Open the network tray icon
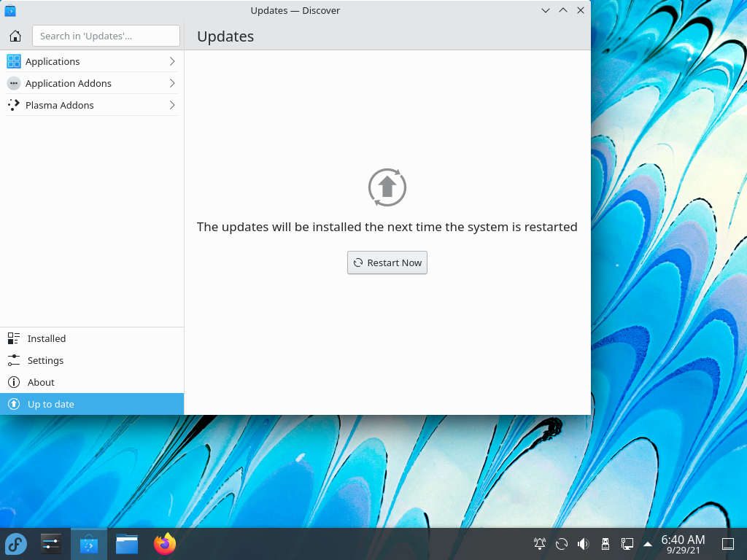747x560 pixels. coord(627,544)
